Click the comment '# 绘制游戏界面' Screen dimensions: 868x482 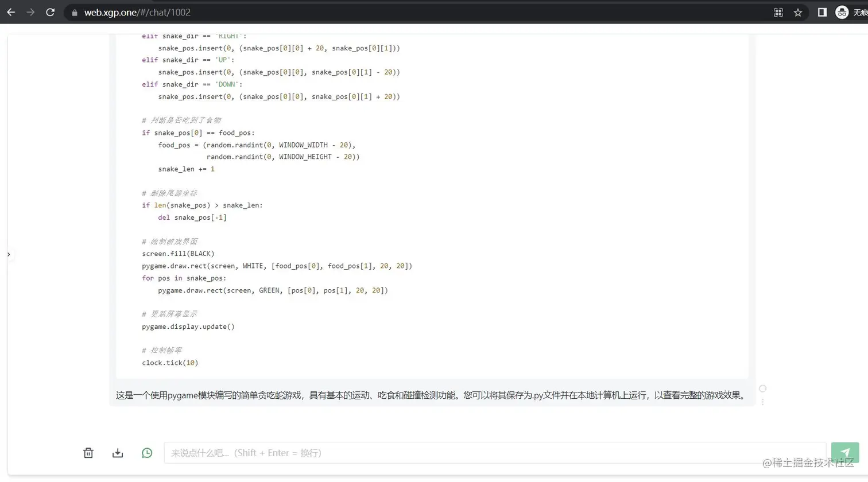169,242
